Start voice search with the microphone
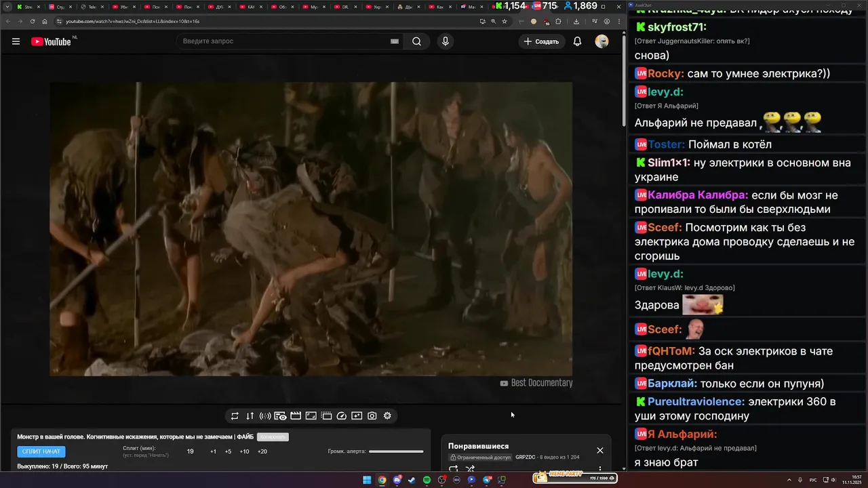The height and width of the screenshot is (488, 868). point(446,41)
